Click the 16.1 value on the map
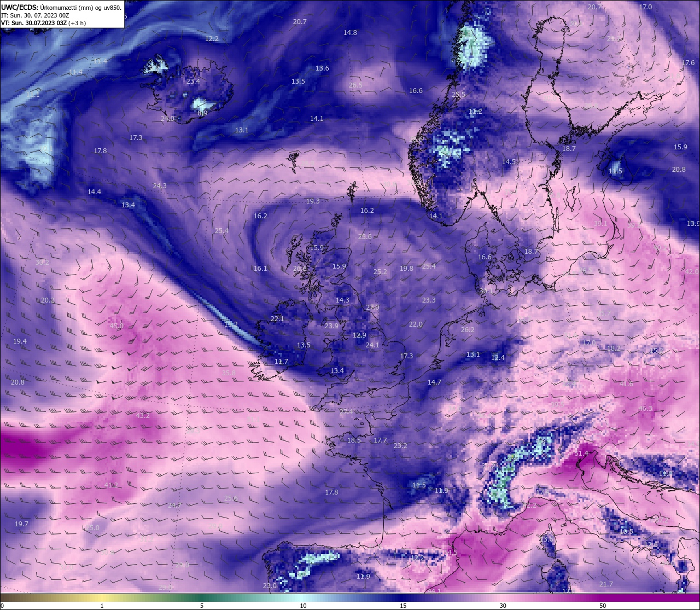The height and width of the screenshot is (610, 700). (x=260, y=269)
